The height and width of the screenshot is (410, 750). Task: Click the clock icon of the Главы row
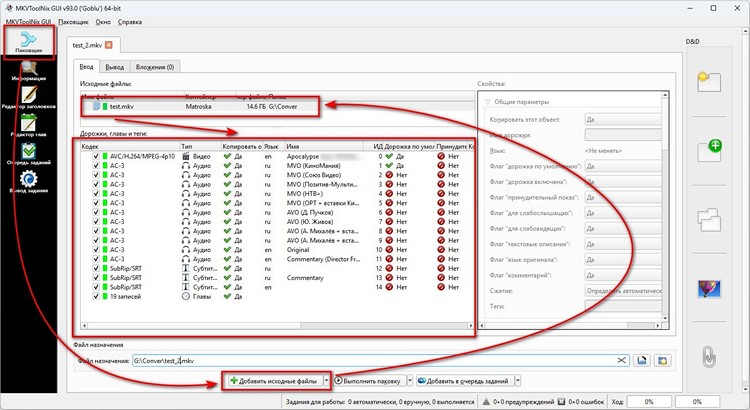click(x=186, y=296)
